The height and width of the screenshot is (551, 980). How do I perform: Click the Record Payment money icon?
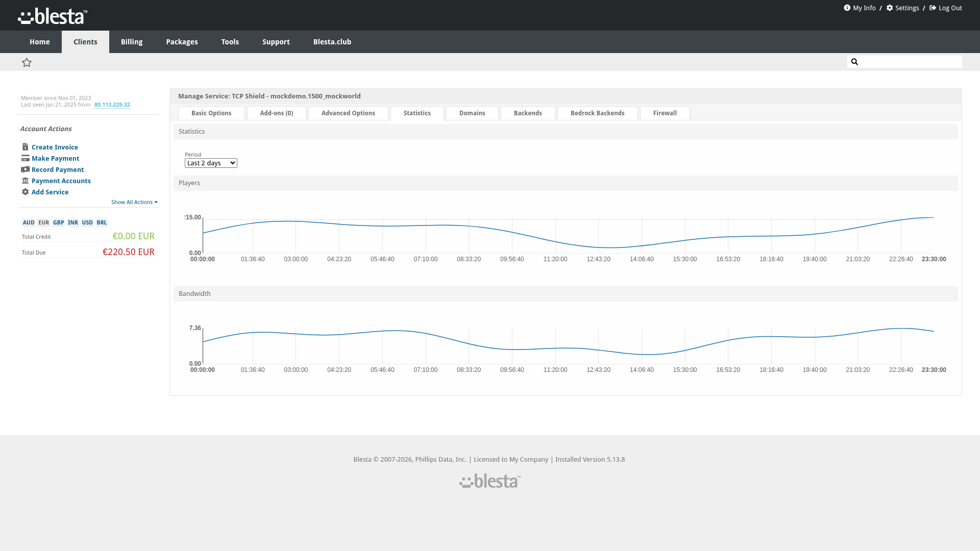click(25, 169)
